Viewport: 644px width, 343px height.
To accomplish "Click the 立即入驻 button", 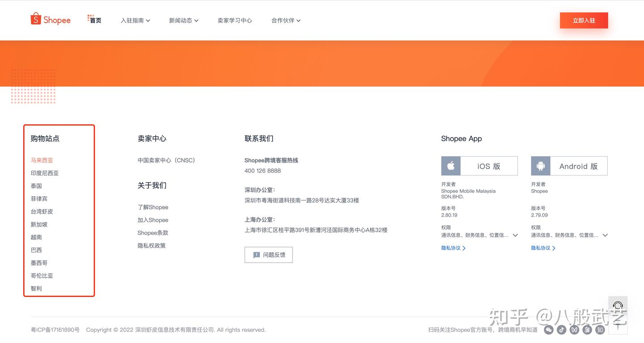I will [x=584, y=21].
